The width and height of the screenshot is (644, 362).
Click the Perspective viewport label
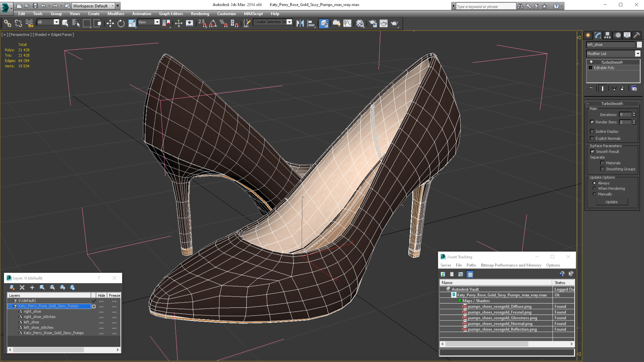click(20, 34)
